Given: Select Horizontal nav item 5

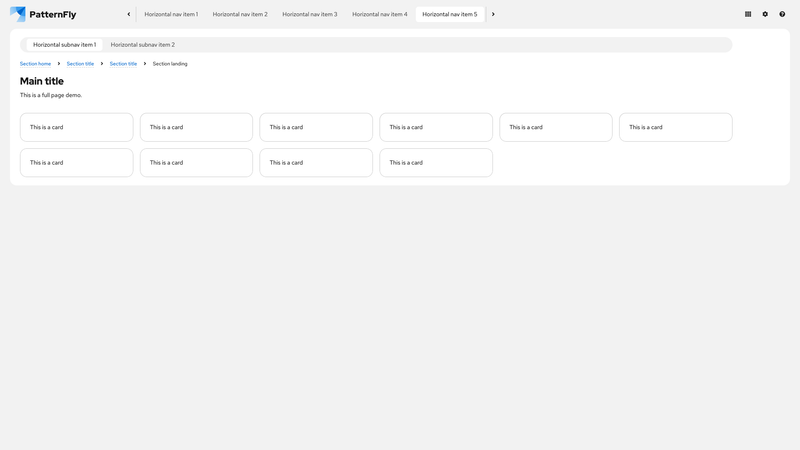Looking at the screenshot, I should [x=449, y=14].
